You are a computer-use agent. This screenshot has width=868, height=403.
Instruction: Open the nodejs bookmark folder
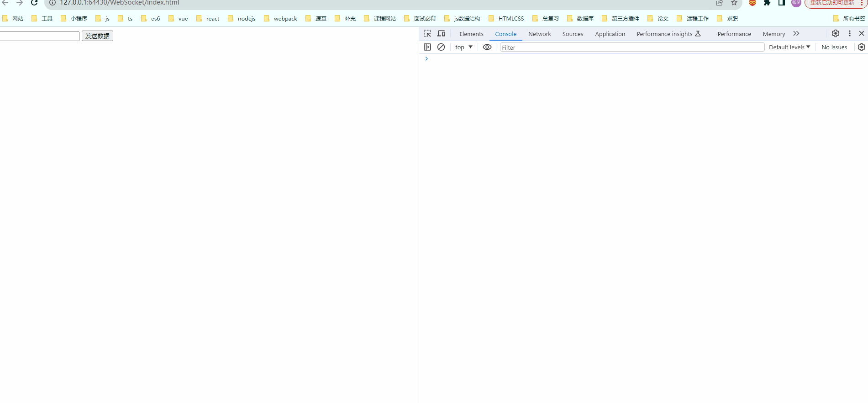click(242, 18)
